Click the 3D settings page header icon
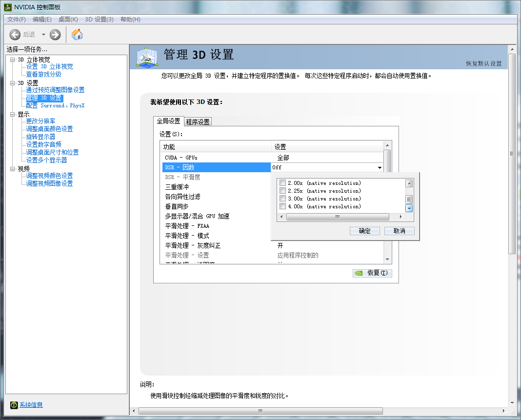The width and height of the screenshot is (521, 420). (x=147, y=57)
